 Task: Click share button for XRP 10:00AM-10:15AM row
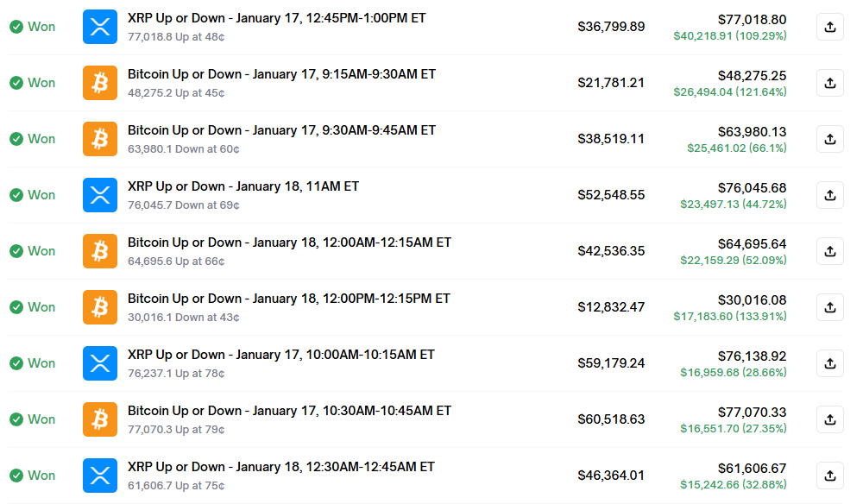pos(829,363)
